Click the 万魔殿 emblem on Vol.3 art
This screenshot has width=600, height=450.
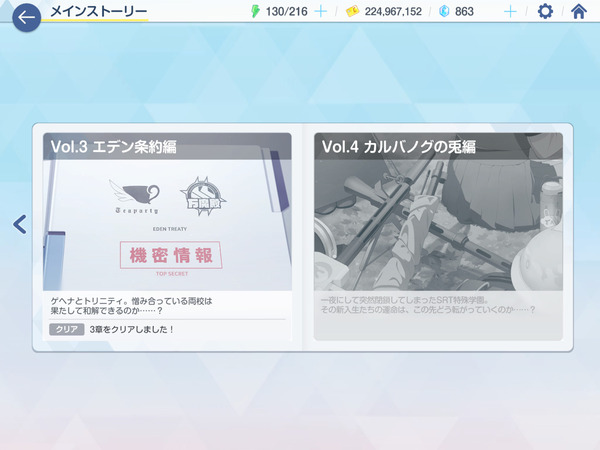pos(203,196)
